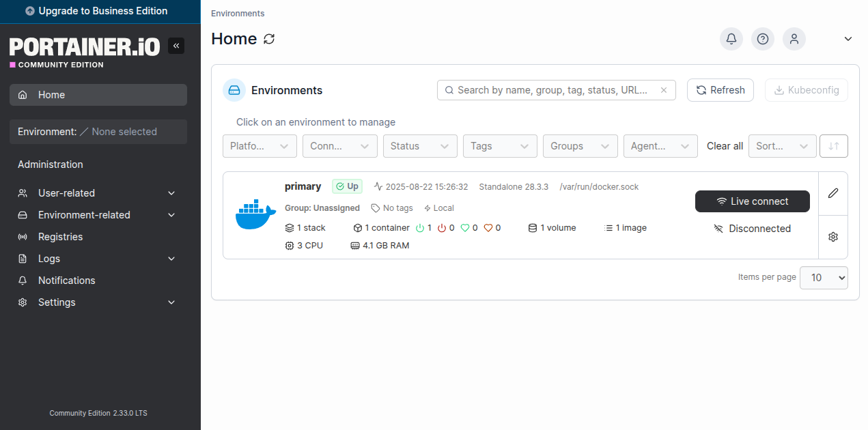Click the Kubeconfig button
868x430 pixels.
[807, 90]
